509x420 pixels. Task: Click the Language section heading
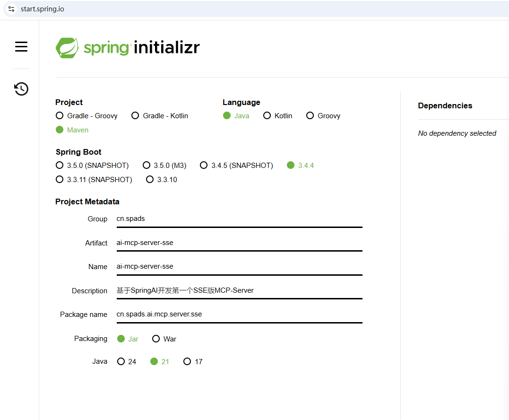[241, 102]
